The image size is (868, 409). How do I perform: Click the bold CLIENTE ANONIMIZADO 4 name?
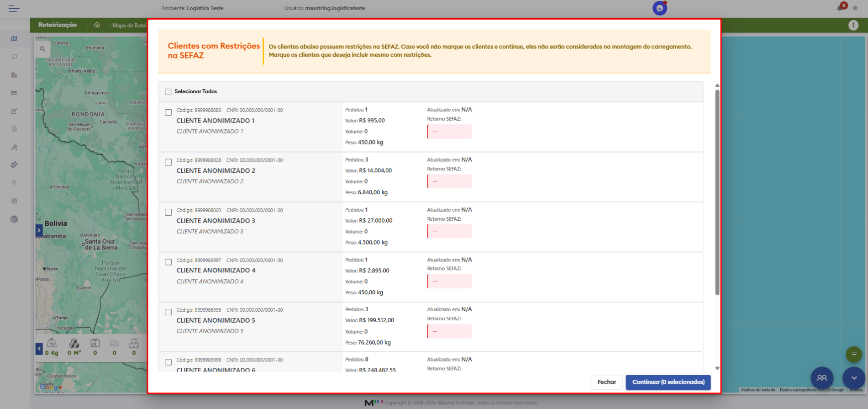(216, 271)
